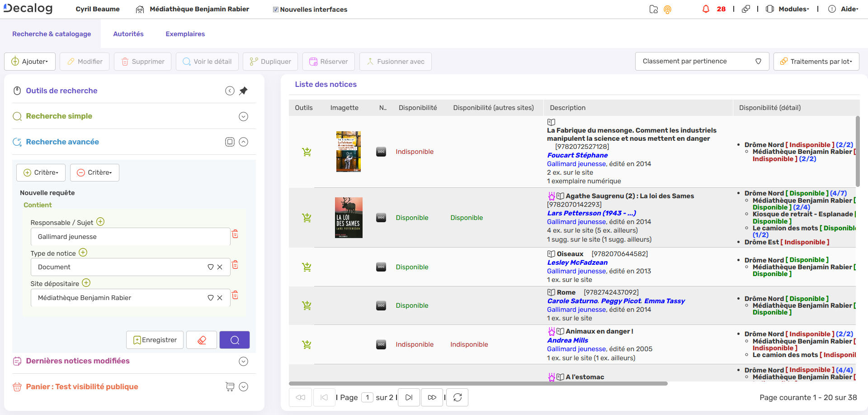Delete the Responsable/Sujet criterion with trash icon
This screenshot has height=415, width=868.
[x=235, y=234]
